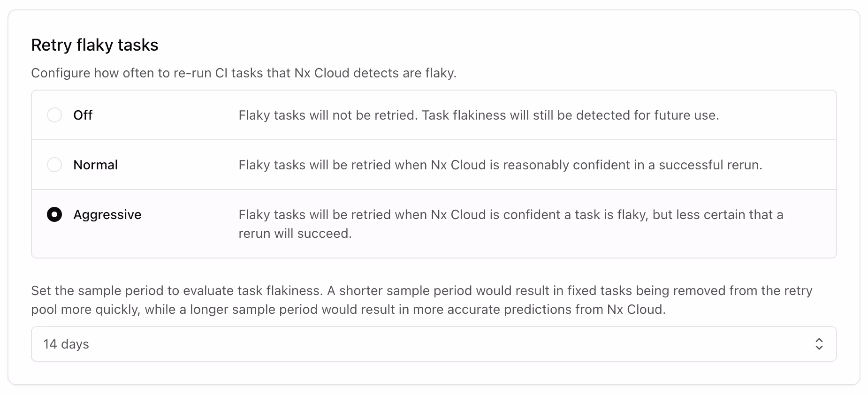Click the Normal label text

pyautogui.click(x=95, y=165)
